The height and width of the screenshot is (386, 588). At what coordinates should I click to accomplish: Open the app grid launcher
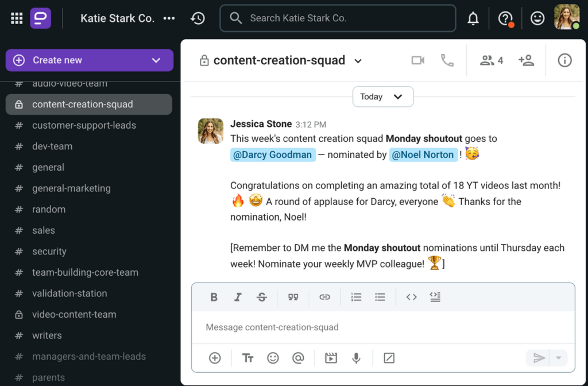click(17, 18)
